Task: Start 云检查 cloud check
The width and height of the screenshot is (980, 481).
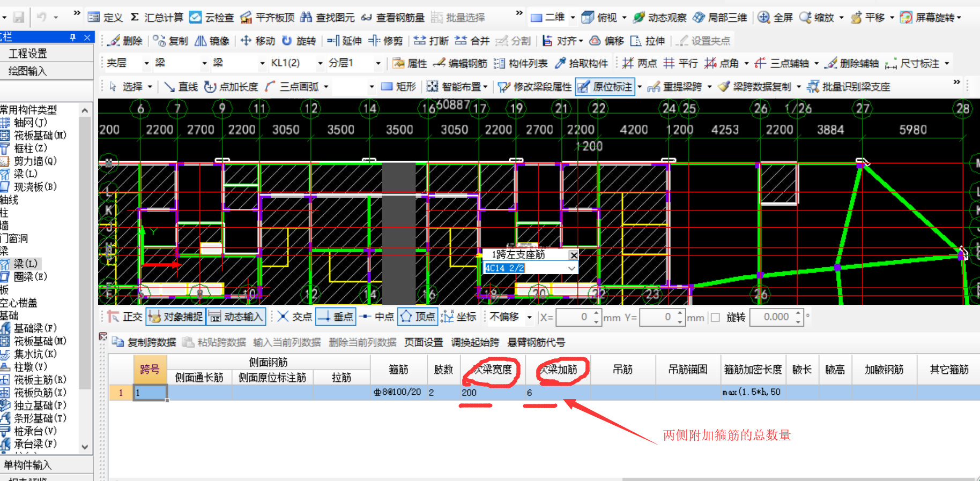Action: [212, 18]
